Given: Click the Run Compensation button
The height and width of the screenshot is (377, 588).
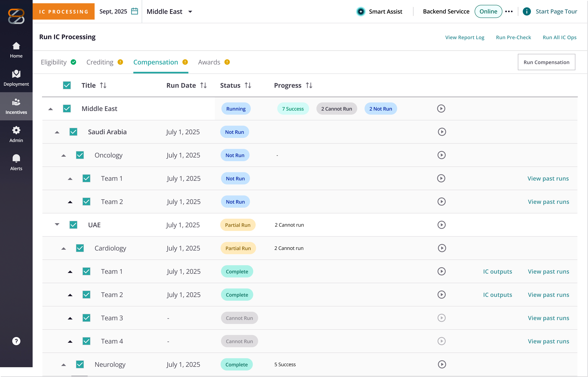Looking at the screenshot, I should pos(546,62).
